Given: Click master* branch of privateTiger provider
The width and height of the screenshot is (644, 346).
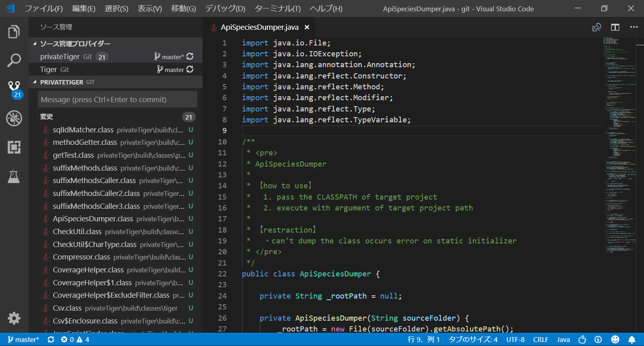Looking at the screenshot, I should coord(169,57).
